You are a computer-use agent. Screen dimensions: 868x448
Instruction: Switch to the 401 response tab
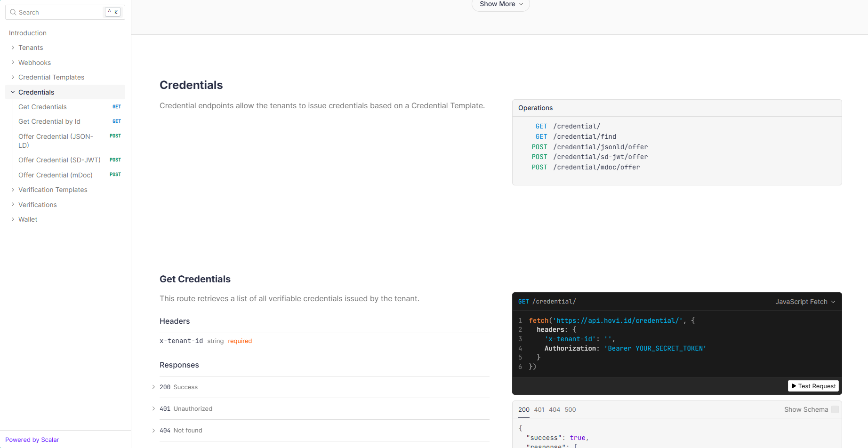point(539,409)
